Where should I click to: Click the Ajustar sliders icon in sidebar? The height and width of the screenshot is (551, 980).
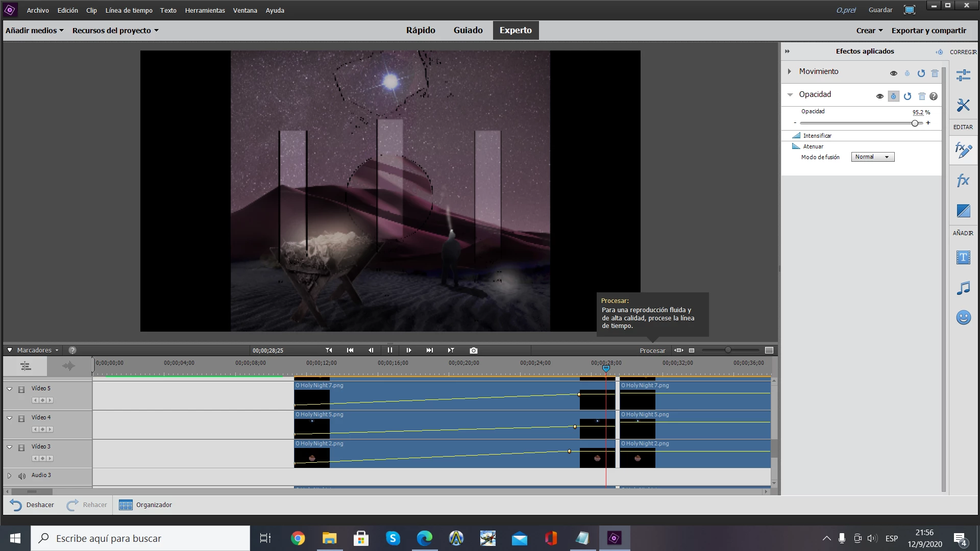point(963,76)
